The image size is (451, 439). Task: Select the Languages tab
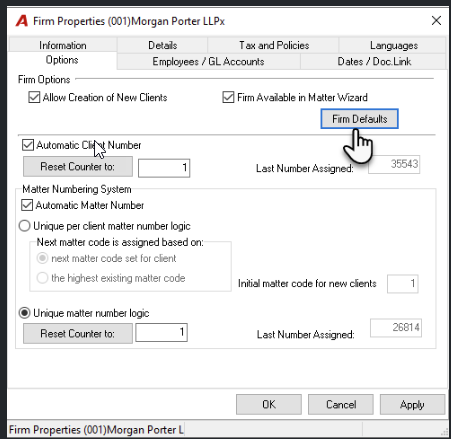click(x=393, y=45)
